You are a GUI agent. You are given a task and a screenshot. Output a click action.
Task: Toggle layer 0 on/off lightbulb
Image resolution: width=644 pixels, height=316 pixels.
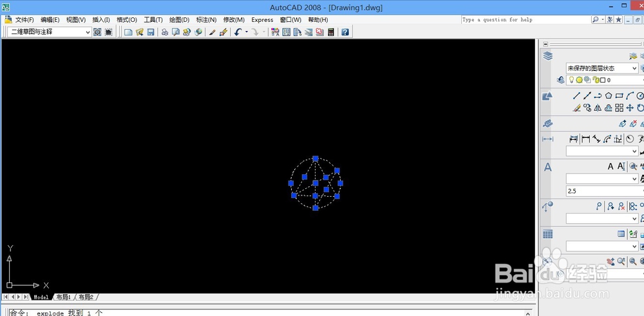[x=571, y=80]
